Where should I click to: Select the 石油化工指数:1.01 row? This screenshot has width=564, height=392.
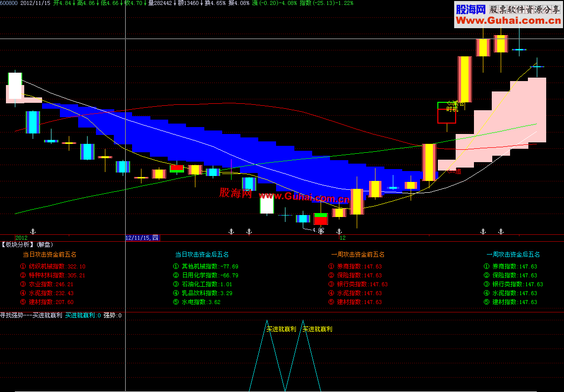click(202, 284)
